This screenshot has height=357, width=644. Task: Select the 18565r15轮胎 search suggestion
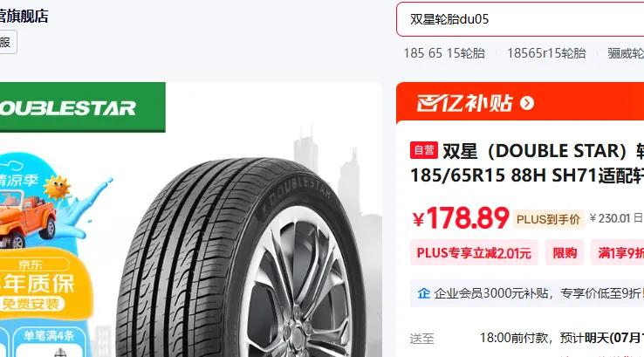coord(546,53)
